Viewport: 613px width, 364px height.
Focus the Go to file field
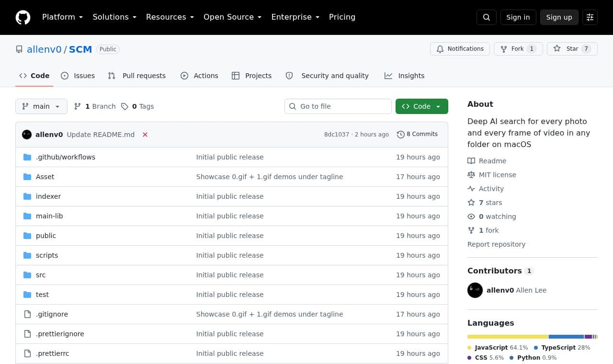click(338, 106)
